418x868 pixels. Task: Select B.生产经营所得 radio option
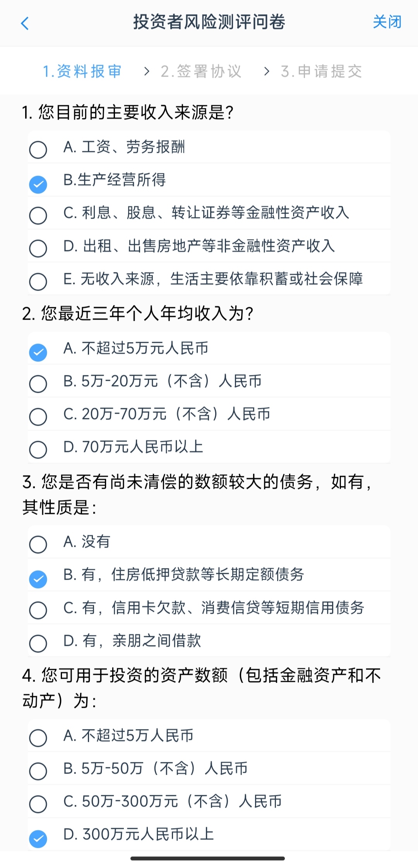(38, 184)
